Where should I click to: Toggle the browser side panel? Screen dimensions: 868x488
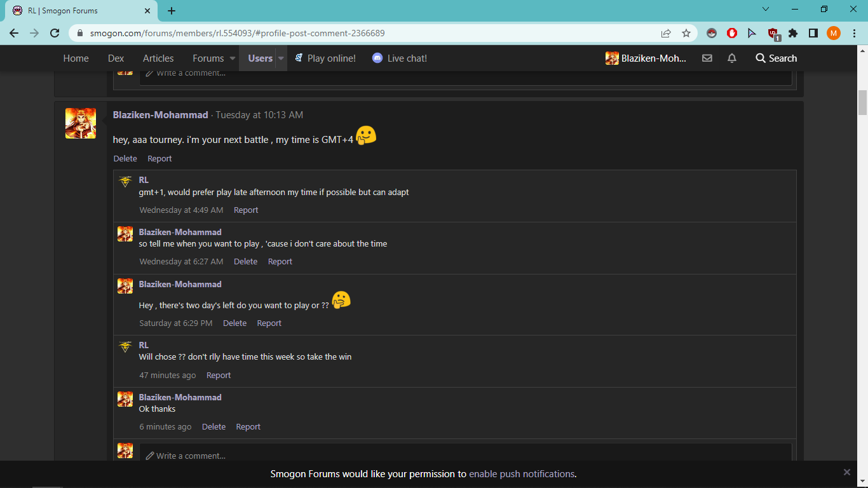tap(813, 33)
